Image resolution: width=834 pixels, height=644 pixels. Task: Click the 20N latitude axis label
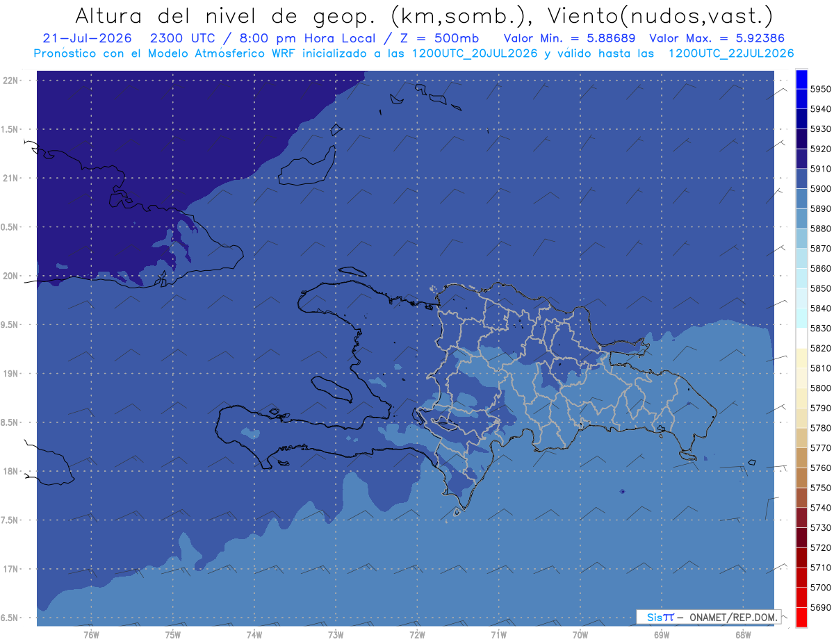click(10, 276)
